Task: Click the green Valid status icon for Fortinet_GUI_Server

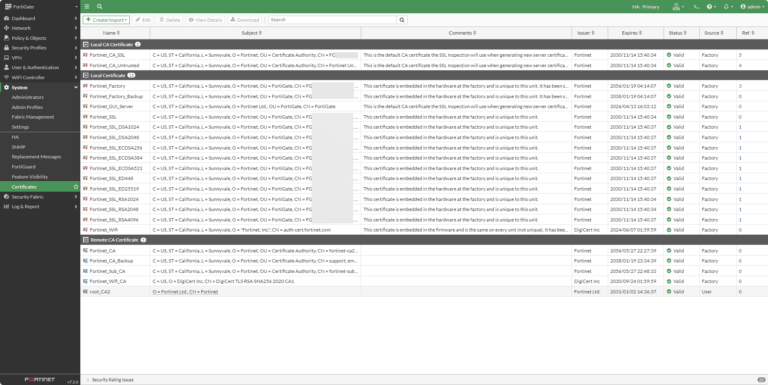Action: click(x=669, y=106)
